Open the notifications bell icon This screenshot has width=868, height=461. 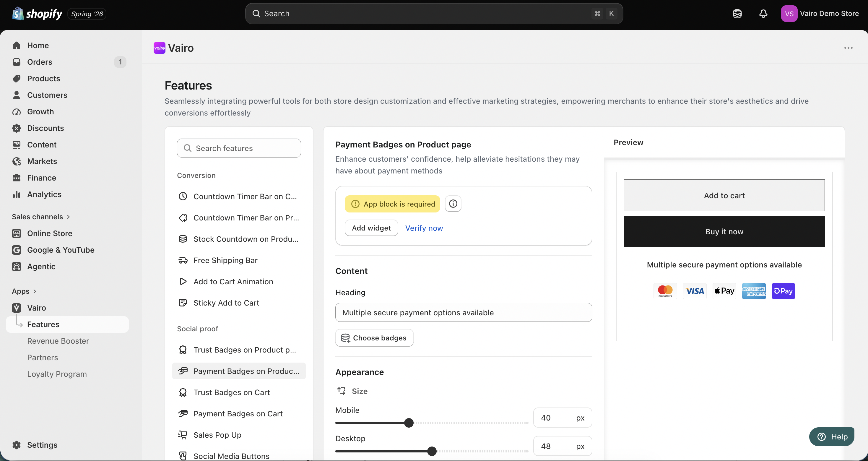pos(763,14)
